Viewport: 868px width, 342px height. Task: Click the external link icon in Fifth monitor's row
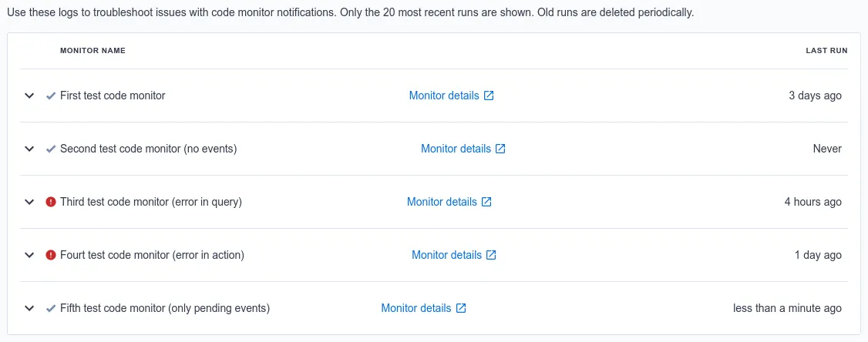coord(461,308)
